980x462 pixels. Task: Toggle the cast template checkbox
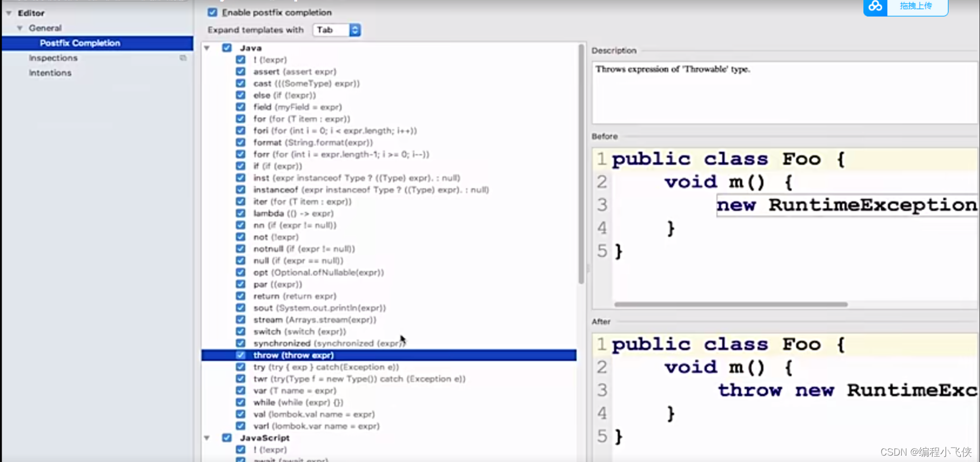tap(241, 83)
